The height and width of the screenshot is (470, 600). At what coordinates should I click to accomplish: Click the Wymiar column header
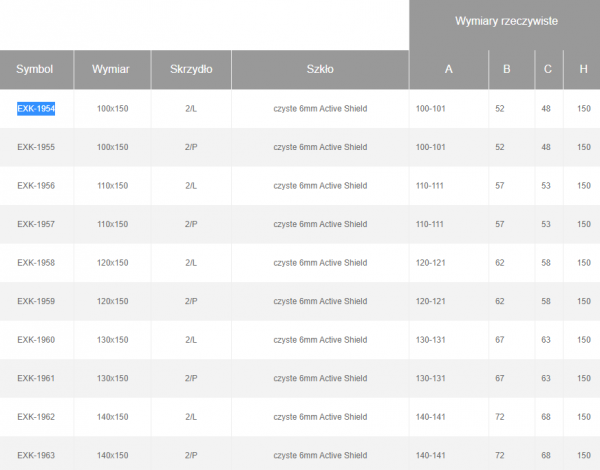(112, 70)
